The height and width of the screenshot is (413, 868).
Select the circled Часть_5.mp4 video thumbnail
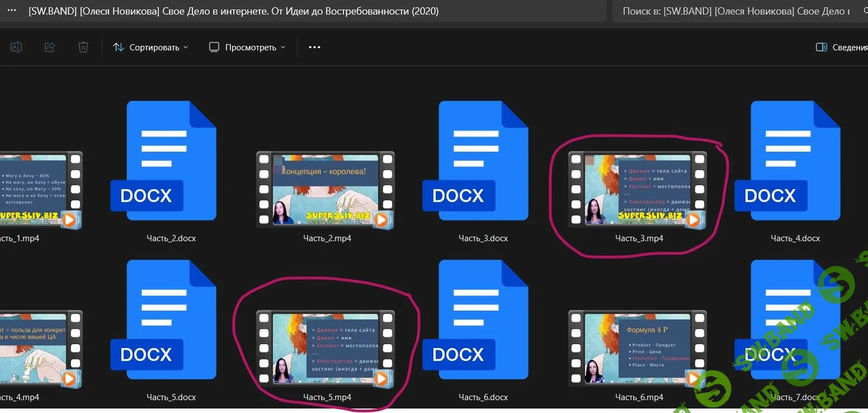click(x=326, y=348)
